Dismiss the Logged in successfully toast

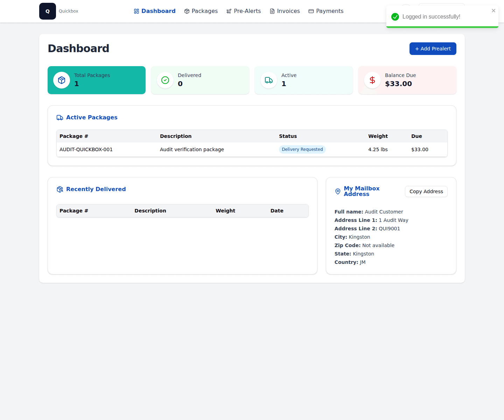[x=493, y=10]
